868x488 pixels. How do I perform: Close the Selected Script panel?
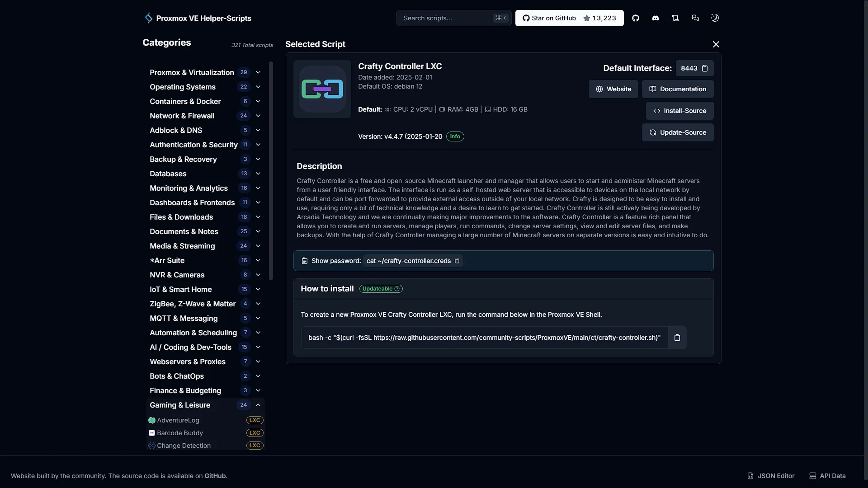(x=716, y=44)
